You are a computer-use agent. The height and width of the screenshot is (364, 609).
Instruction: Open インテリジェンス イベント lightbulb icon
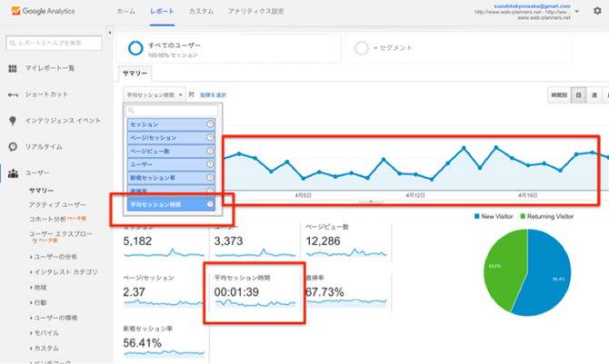point(13,120)
